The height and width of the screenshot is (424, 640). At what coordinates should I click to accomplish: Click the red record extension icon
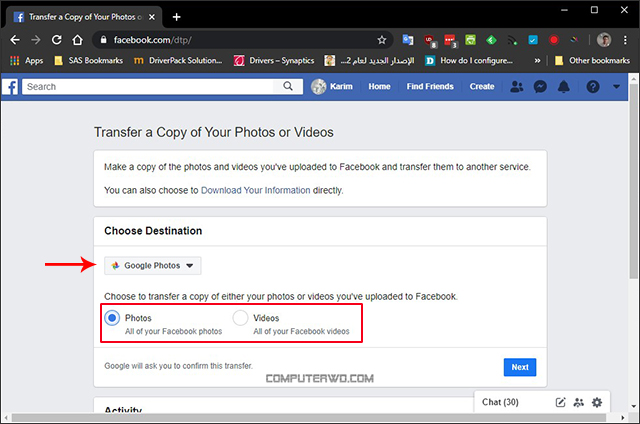(553, 40)
